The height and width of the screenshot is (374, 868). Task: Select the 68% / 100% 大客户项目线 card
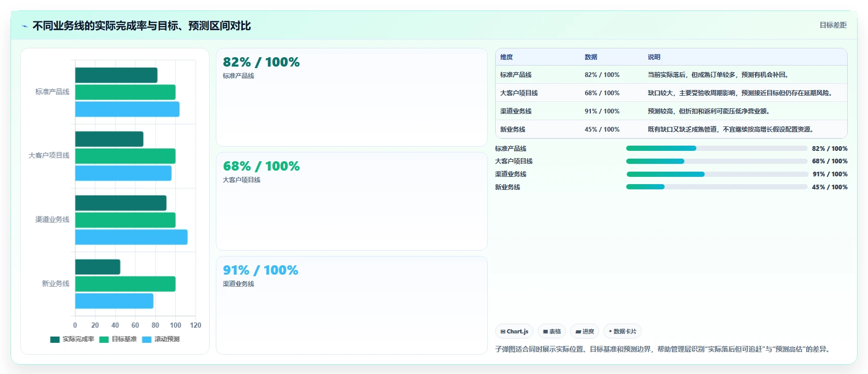(352, 201)
